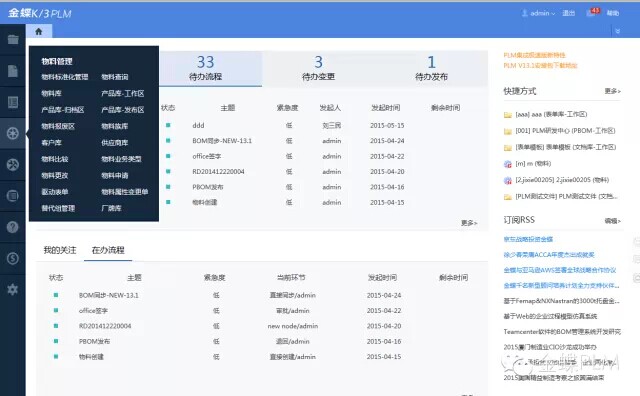The image size is (640, 396).
Task: Click 编辑 next to 订阅RSS
Action: (612, 221)
